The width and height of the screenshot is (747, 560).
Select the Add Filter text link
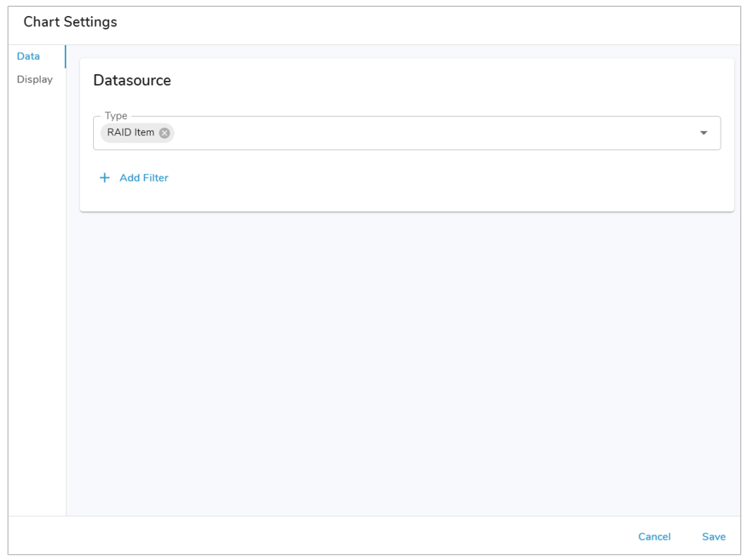tap(143, 178)
